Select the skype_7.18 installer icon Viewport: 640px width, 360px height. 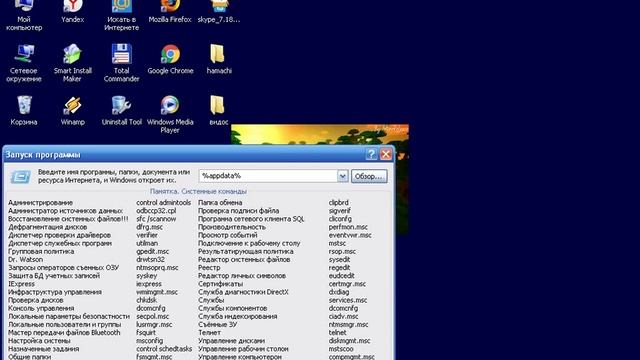click(x=219, y=12)
